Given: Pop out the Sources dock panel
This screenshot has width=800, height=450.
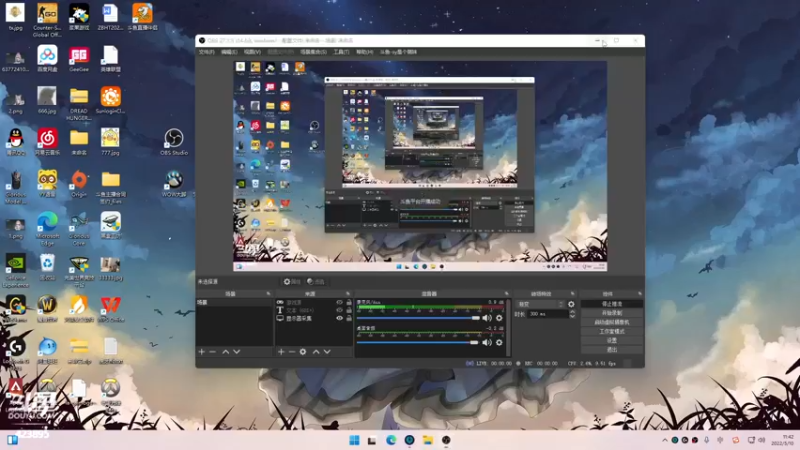Looking at the screenshot, I should coord(348,294).
